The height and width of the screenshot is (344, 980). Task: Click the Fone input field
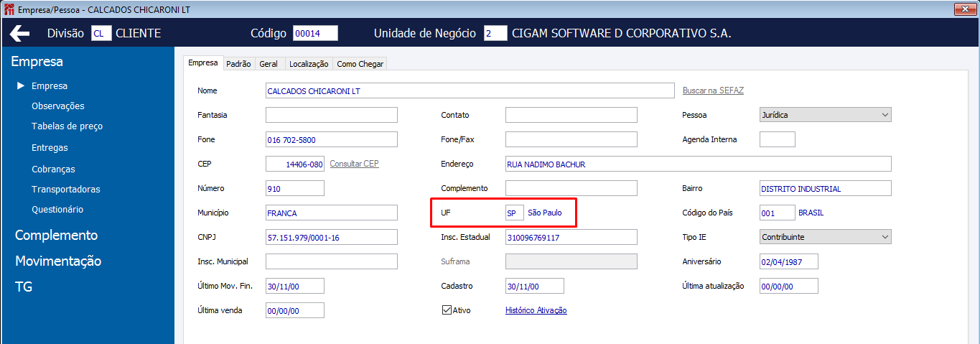[x=331, y=139]
